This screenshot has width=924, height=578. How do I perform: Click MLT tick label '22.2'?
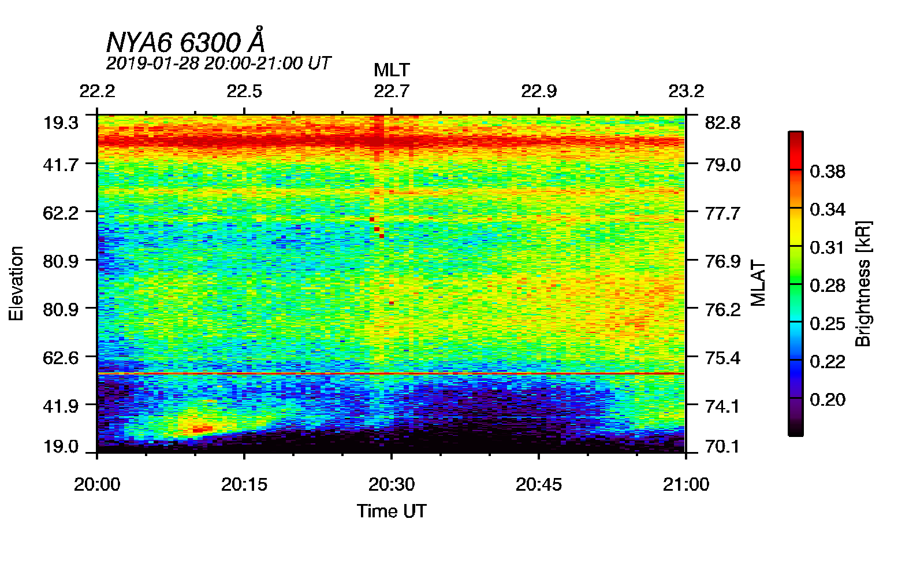coord(97,91)
